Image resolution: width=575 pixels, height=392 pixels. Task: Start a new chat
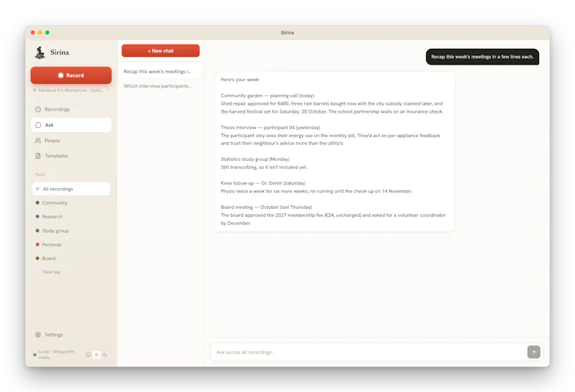160,50
